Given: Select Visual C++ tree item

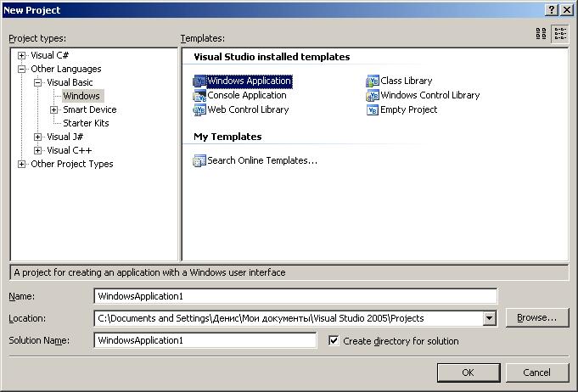Looking at the screenshot, I should (x=69, y=150).
